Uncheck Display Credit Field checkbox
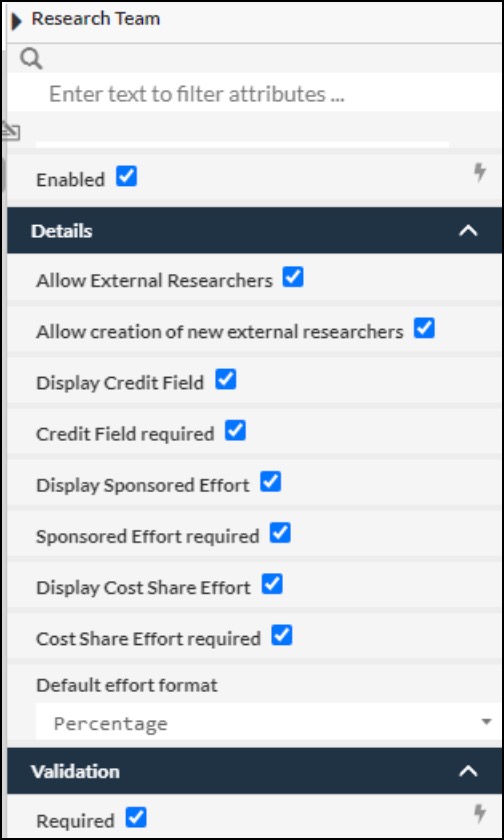 click(225, 379)
